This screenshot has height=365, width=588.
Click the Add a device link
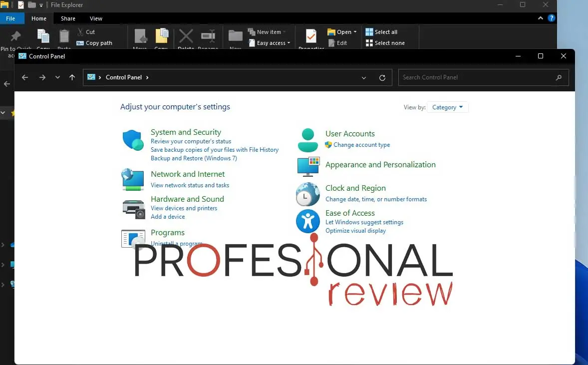[168, 217]
